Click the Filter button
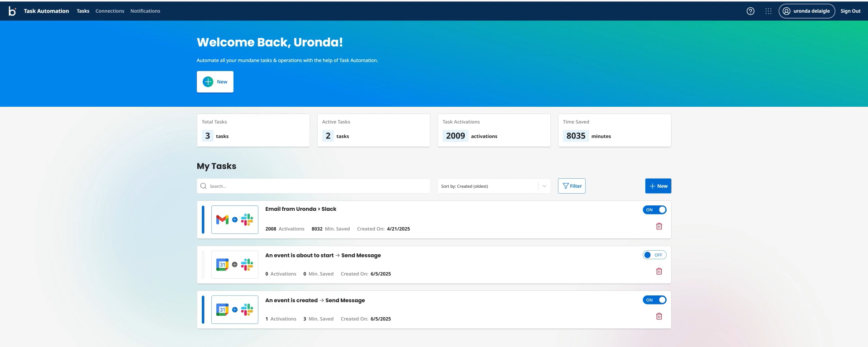The height and width of the screenshot is (347, 868). click(x=572, y=186)
